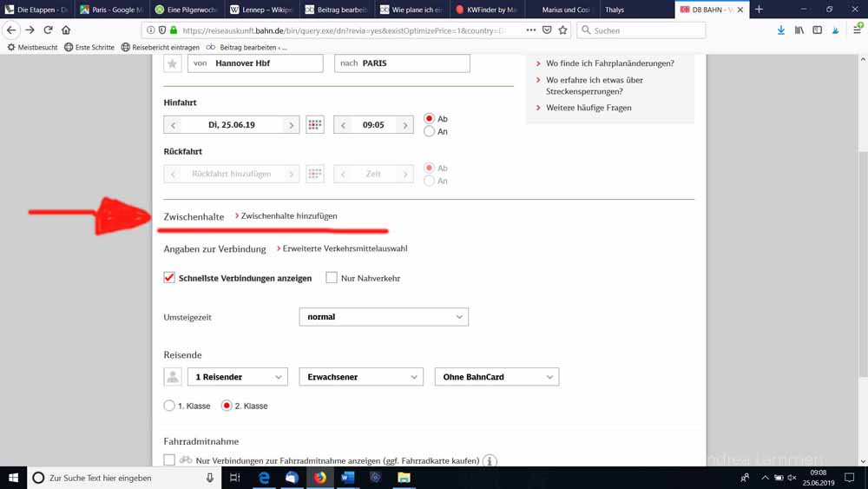Click the favorites star icon beside Hannover Hbf

173,63
